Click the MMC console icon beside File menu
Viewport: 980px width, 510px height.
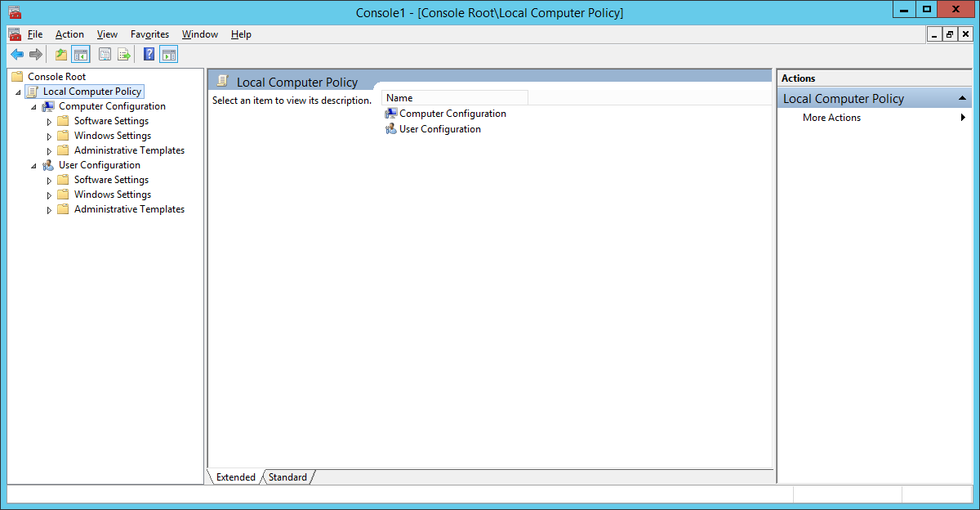pos(15,34)
